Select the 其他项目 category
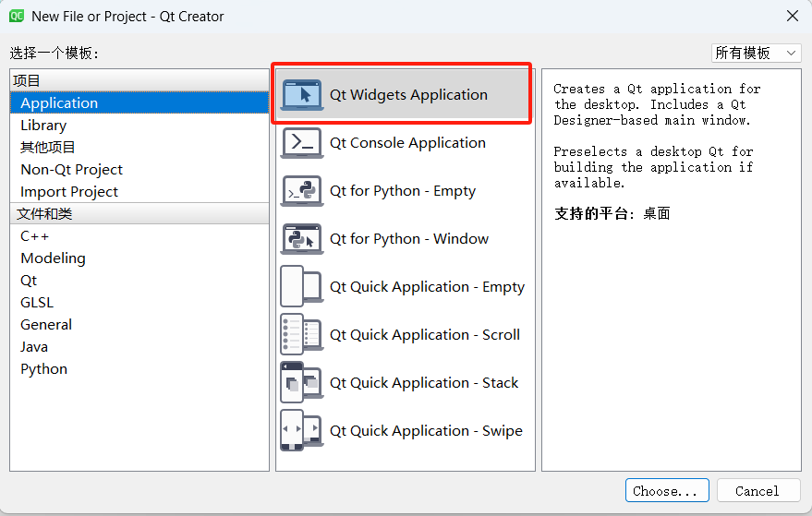812x516 pixels. pyautogui.click(x=139, y=148)
